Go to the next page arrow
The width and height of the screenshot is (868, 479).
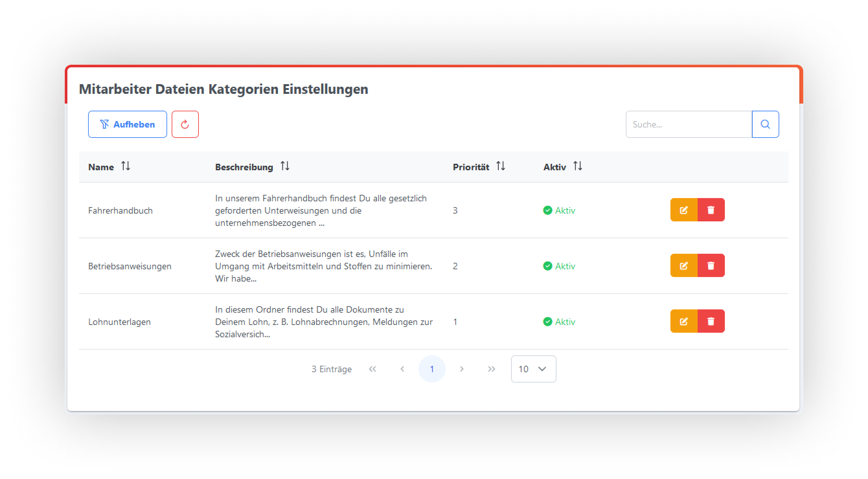(x=461, y=369)
